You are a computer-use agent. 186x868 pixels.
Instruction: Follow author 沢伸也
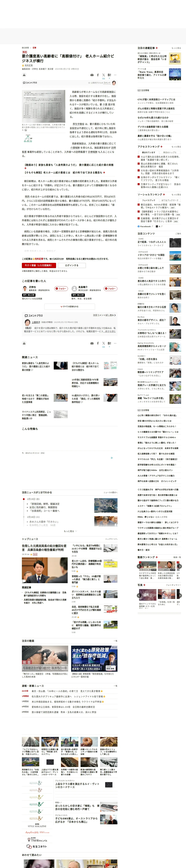click(x=61, y=288)
